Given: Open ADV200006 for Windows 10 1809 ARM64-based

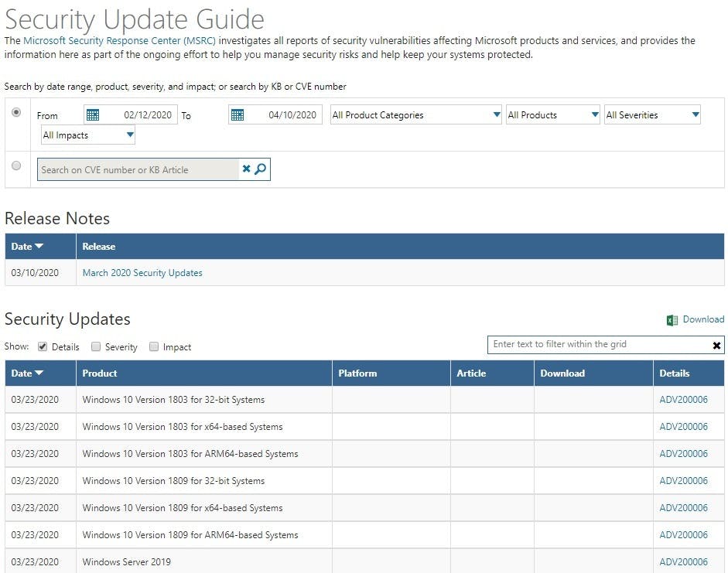Looking at the screenshot, I should pos(683,534).
